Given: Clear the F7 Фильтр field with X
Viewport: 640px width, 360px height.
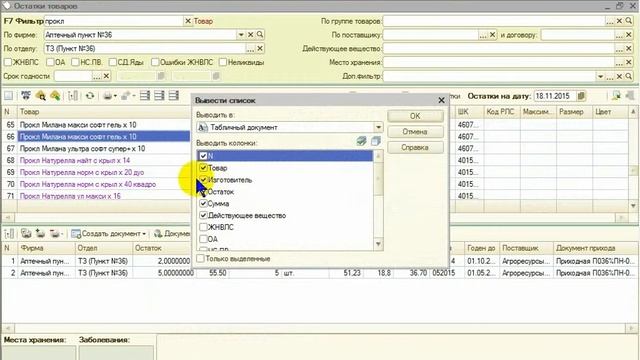Looking at the screenshot, I should (188, 21).
